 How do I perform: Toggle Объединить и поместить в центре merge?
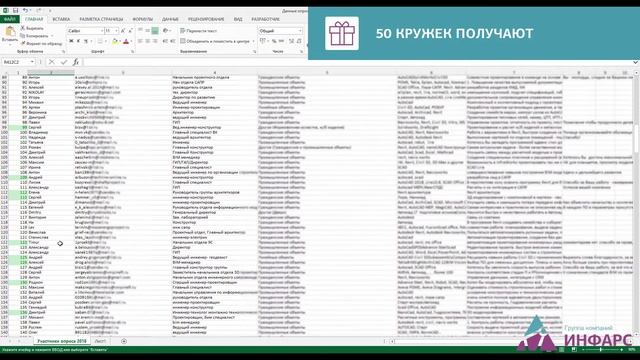pyautogui.click(x=215, y=41)
